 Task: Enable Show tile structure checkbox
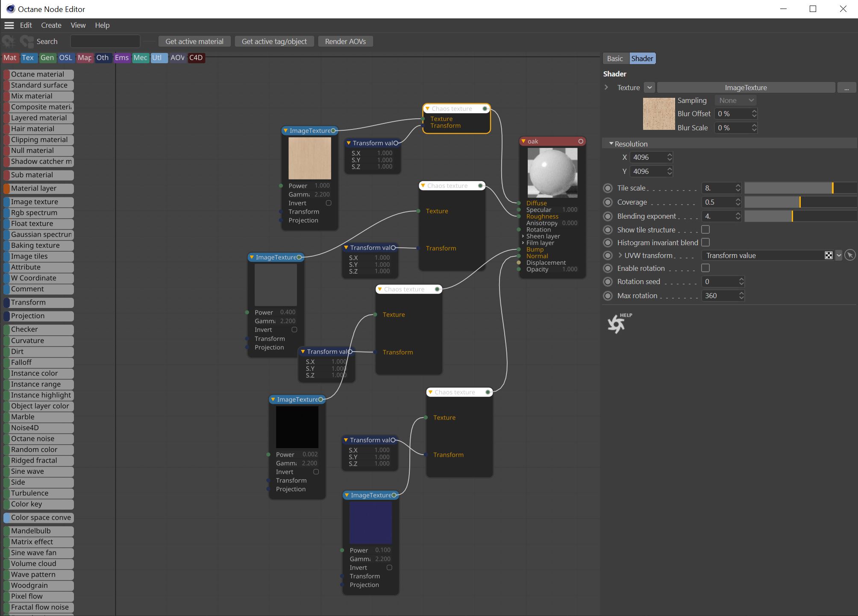point(705,230)
